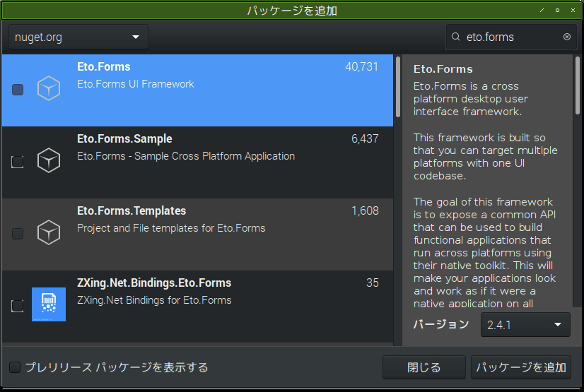Click the Eto.Forms UI Framework description
Viewport: 584px width, 392px height.
coord(136,84)
